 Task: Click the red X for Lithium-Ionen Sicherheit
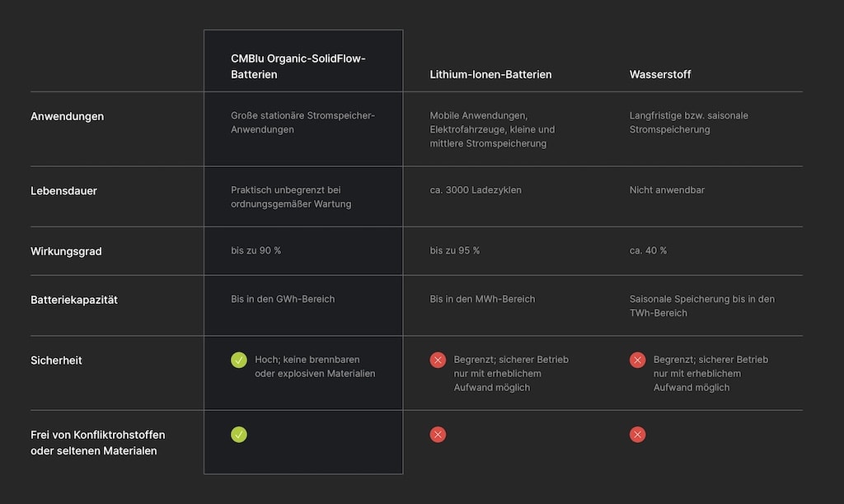pyautogui.click(x=438, y=360)
